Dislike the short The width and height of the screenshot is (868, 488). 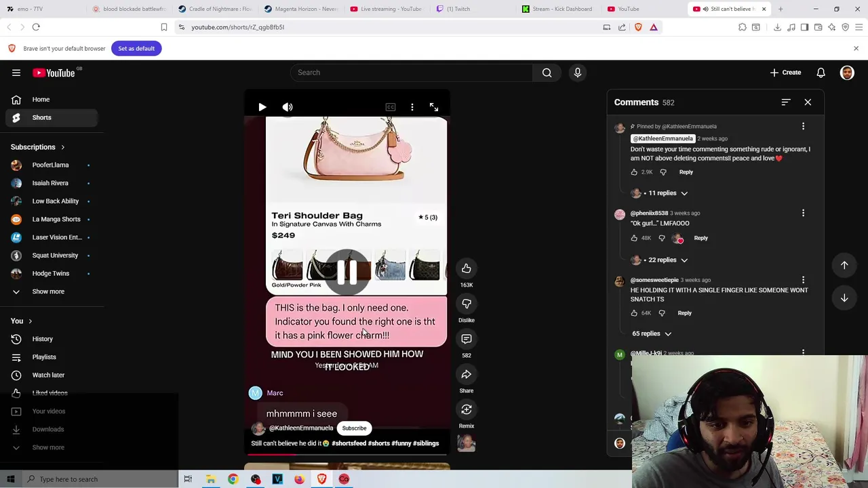(x=467, y=304)
